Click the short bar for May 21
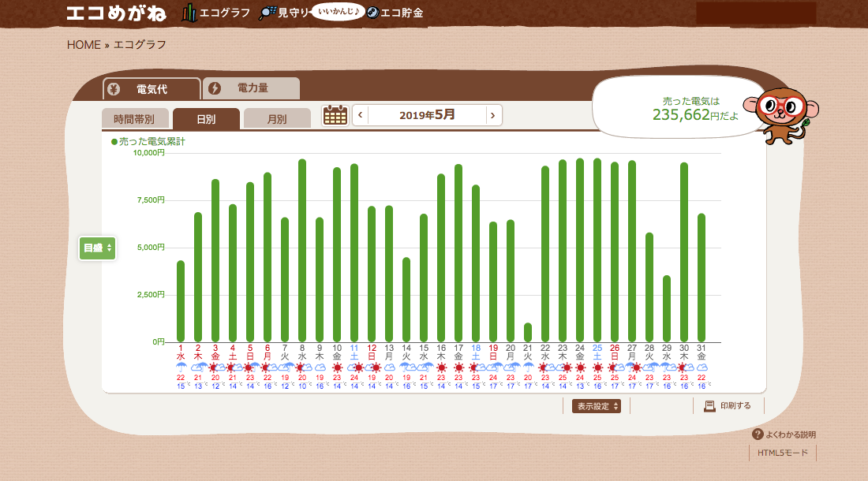868x481 pixels. tap(528, 332)
